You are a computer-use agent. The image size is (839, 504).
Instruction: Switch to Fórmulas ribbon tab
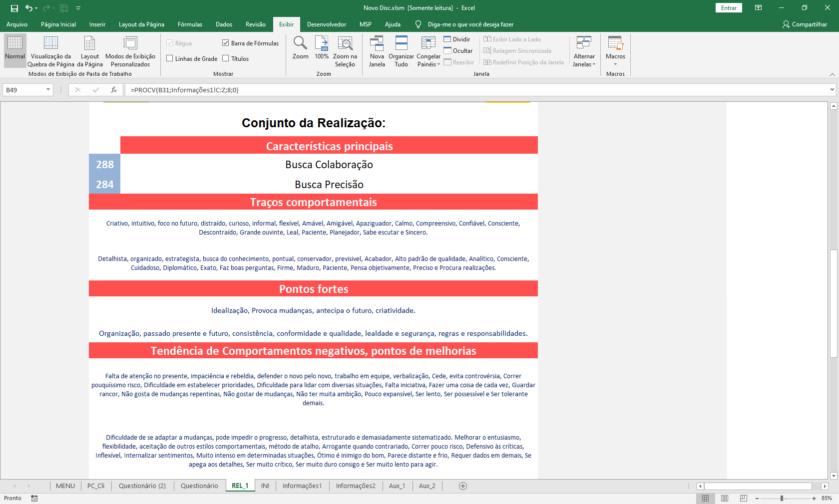click(190, 24)
